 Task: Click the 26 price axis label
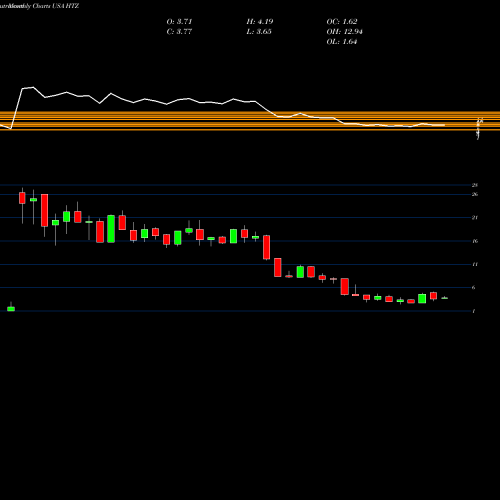click(475, 194)
